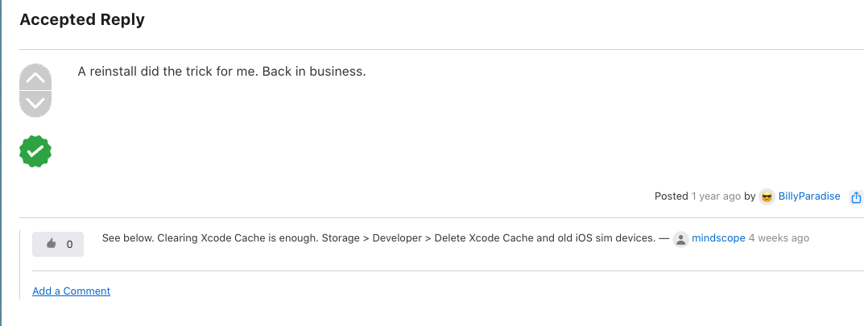Click the divider line above Add a Comment
This screenshot has width=868, height=326.
click(x=448, y=270)
